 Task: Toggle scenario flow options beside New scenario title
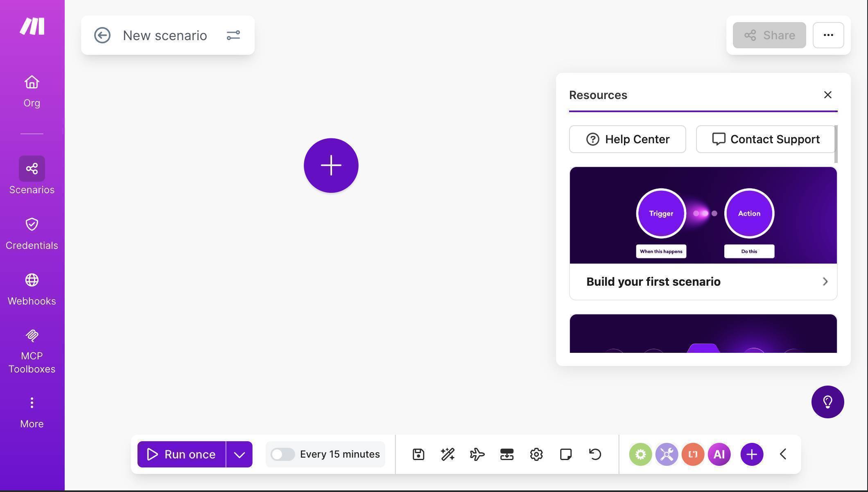[233, 35]
